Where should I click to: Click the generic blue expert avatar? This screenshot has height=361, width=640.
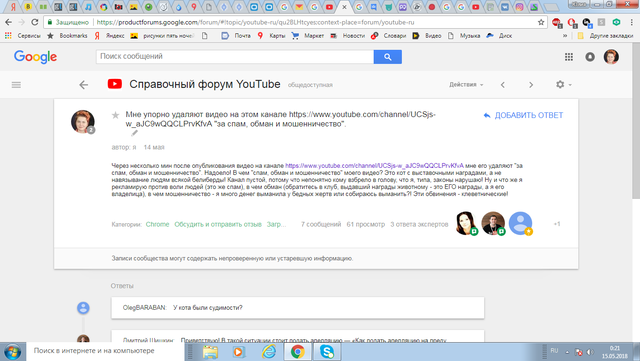tap(520, 223)
